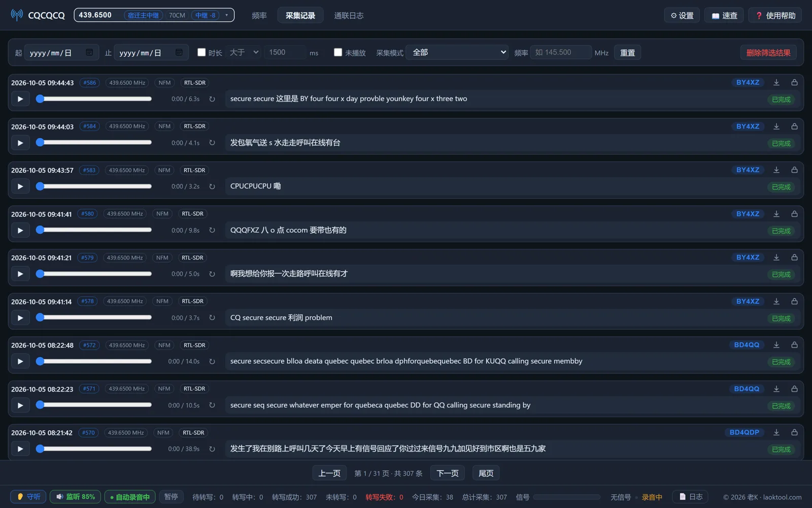Enable the 时长 duration filter checkbox
This screenshot has width=812, height=508.
pos(201,52)
